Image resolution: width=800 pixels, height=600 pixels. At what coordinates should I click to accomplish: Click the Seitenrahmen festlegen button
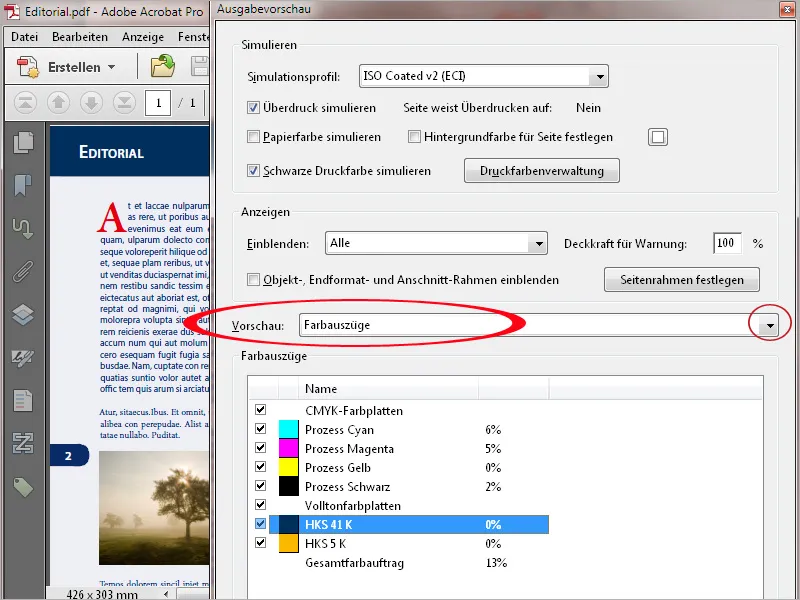pyautogui.click(x=681, y=280)
